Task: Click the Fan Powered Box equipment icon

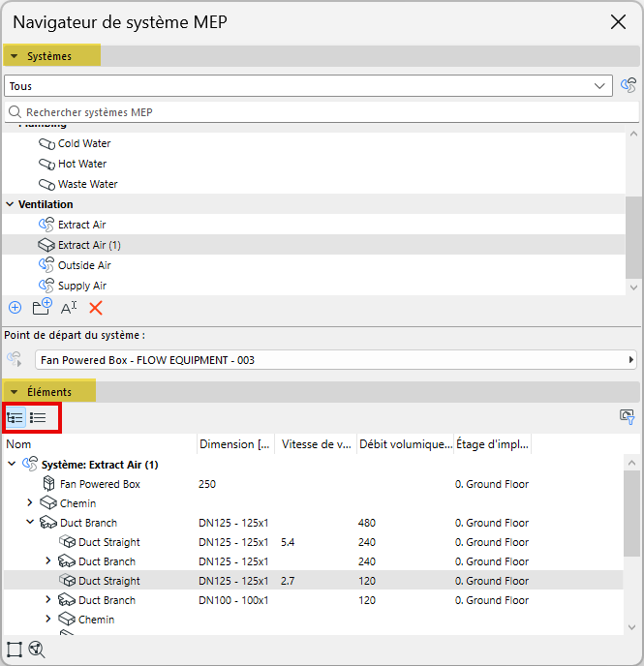Action: click(48, 484)
